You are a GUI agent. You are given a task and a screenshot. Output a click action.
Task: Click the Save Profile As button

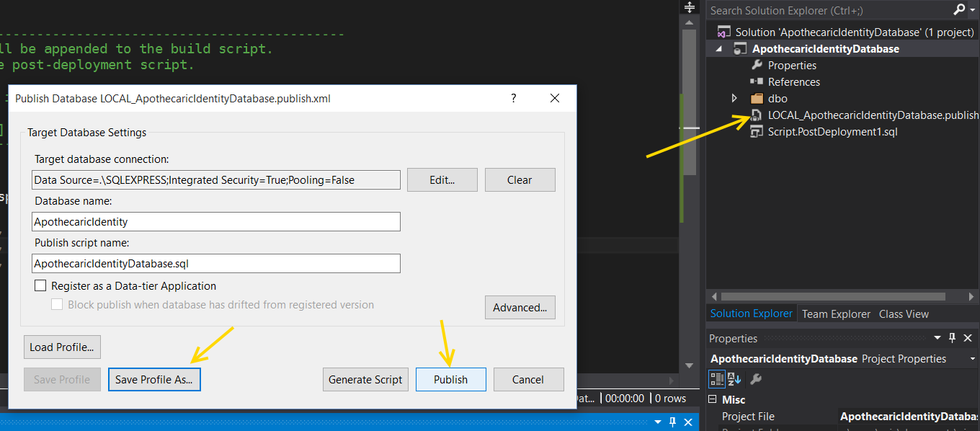(154, 380)
